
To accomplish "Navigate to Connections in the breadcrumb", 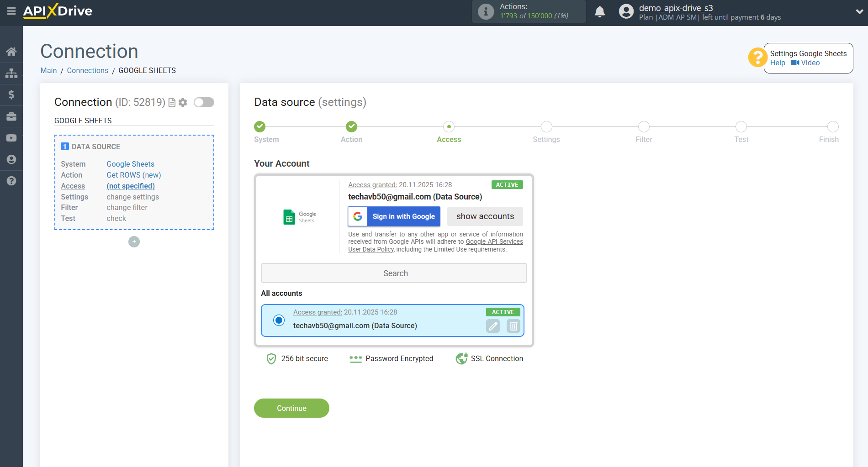I will (x=87, y=70).
